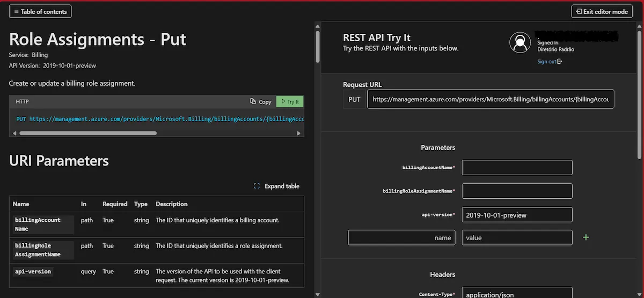Click the Content-Type header field
The image size is (644, 298).
pos(517,294)
